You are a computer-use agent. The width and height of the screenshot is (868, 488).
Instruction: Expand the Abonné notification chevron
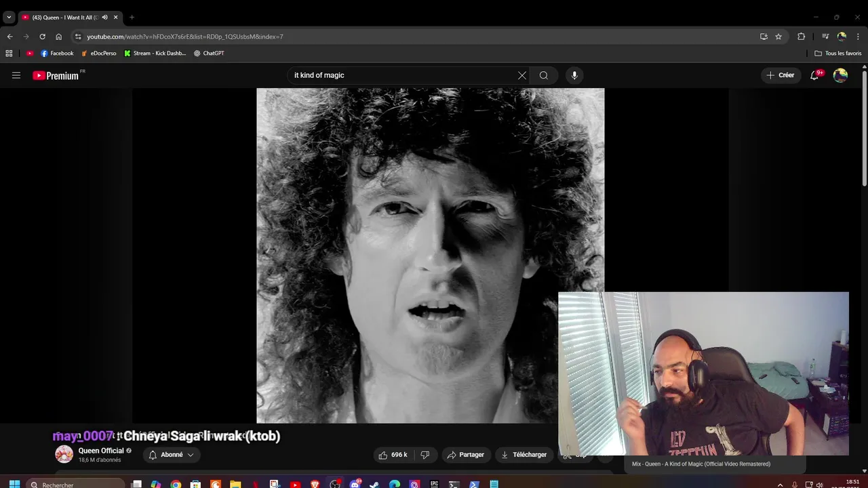[x=191, y=455]
